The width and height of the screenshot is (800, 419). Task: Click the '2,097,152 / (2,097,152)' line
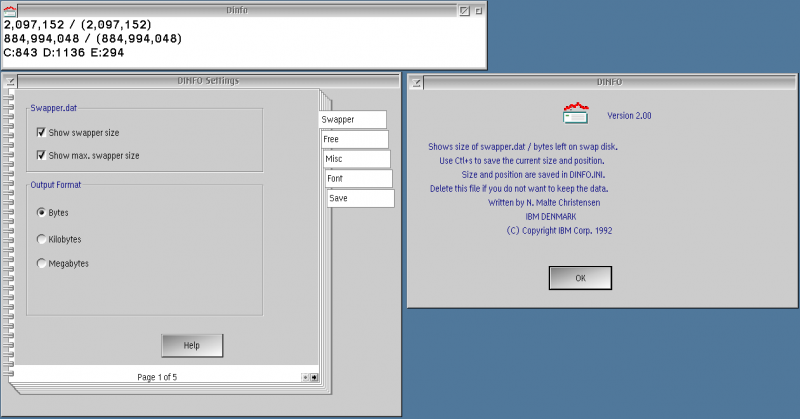coord(78,24)
